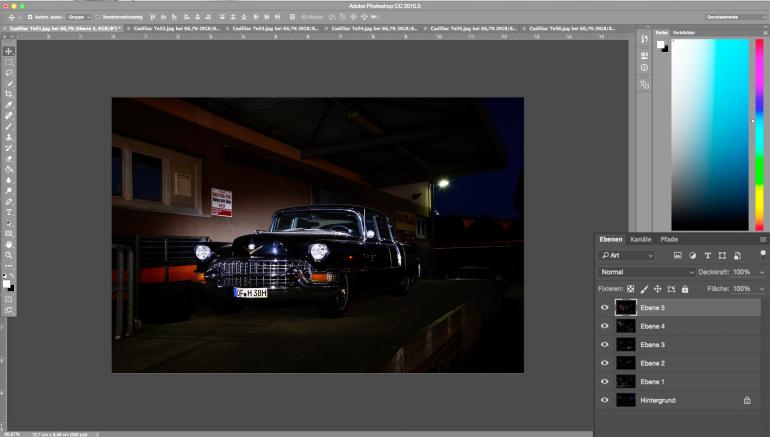Open the Fläche fill dropdown arrow

tap(762, 289)
